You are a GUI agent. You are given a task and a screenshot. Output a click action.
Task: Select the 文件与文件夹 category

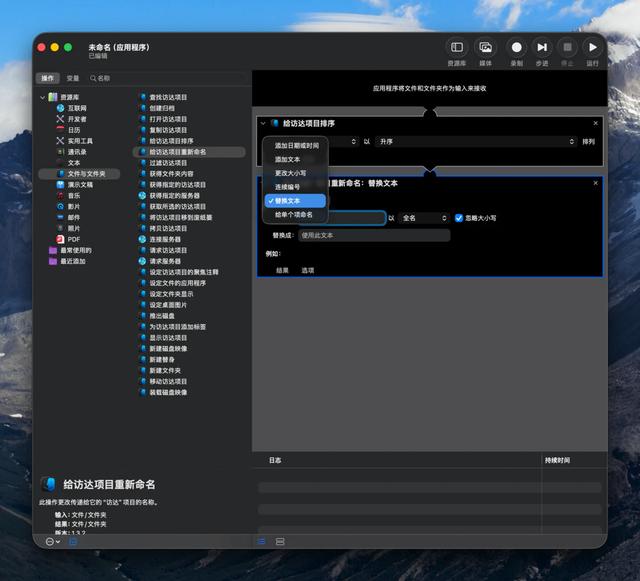(x=79, y=174)
